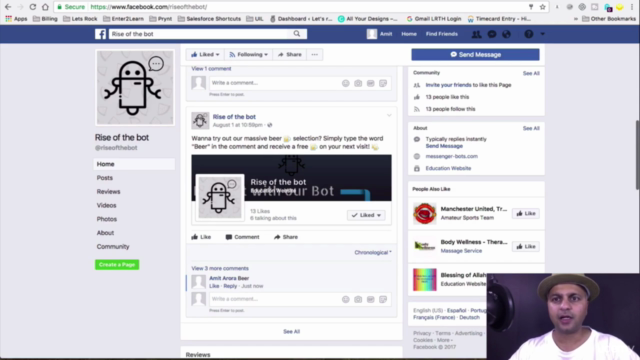
Task: Add sticker in top comment box
Action: pos(383,83)
